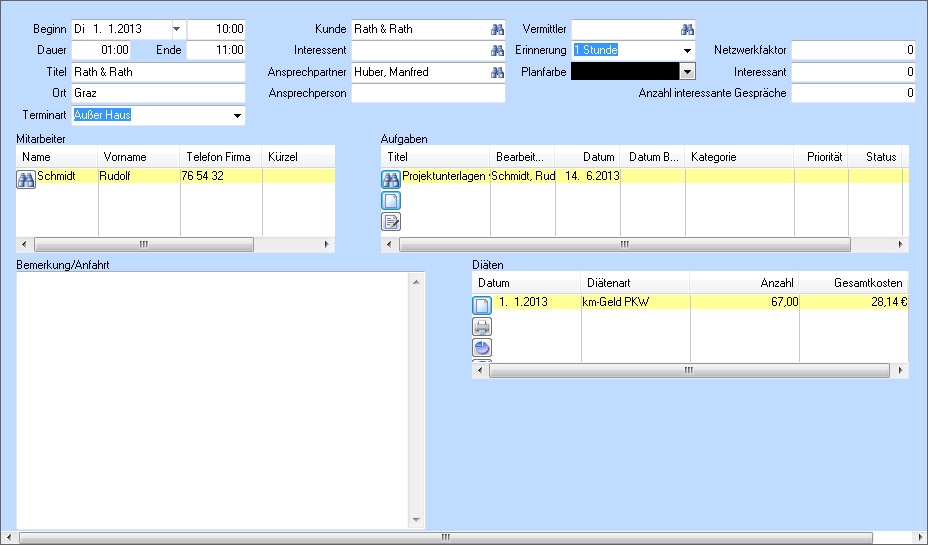Select the Schmidt row in Mitarbeiter table
This screenshot has height=545, width=928.
pos(66,176)
